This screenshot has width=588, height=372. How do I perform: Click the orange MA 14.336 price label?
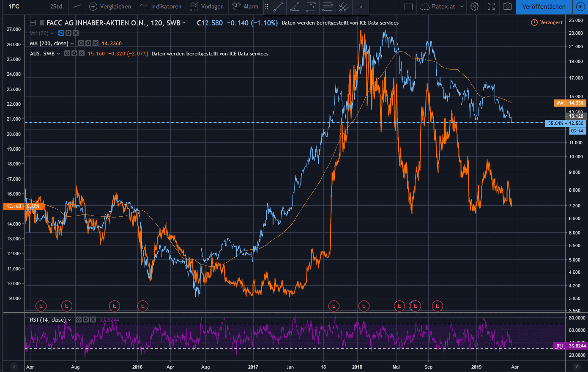coord(570,103)
